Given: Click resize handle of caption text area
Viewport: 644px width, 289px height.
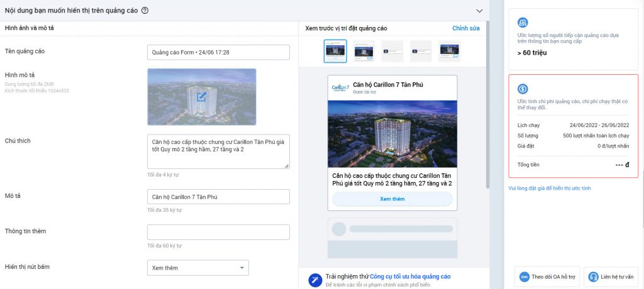Looking at the screenshot, I should point(286,166).
